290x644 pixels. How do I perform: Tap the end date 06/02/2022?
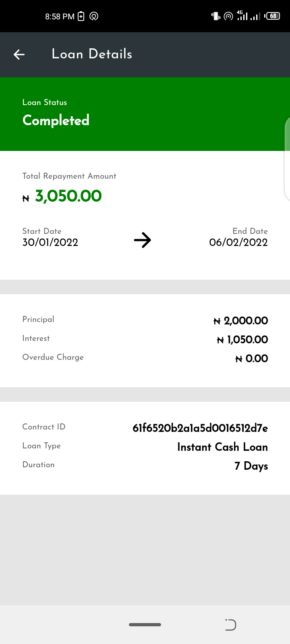238,242
